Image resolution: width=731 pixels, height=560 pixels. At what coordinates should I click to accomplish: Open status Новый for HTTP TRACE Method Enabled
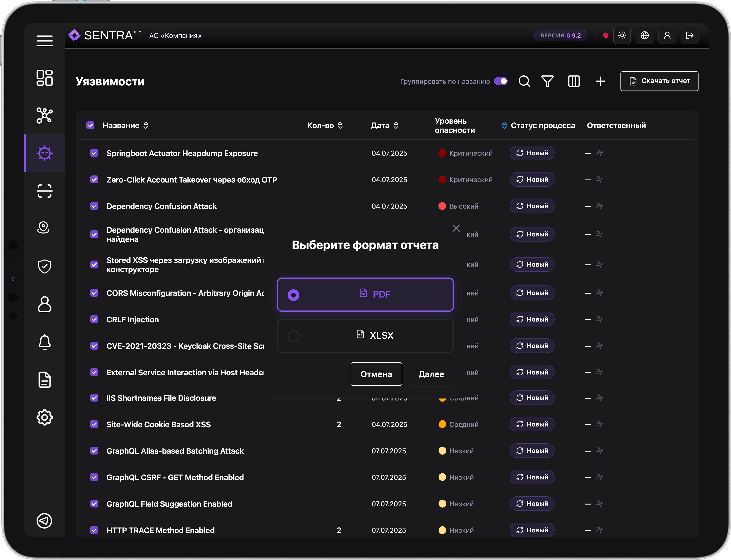(x=532, y=530)
